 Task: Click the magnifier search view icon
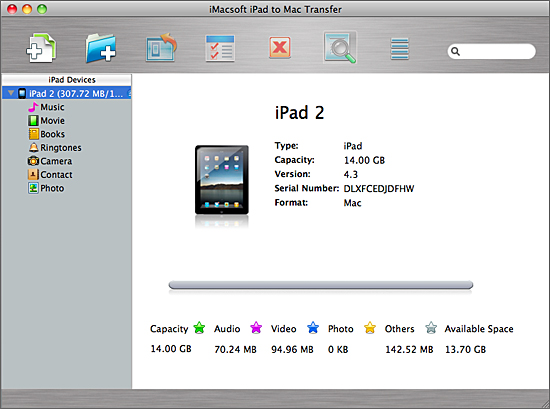[x=340, y=48]
